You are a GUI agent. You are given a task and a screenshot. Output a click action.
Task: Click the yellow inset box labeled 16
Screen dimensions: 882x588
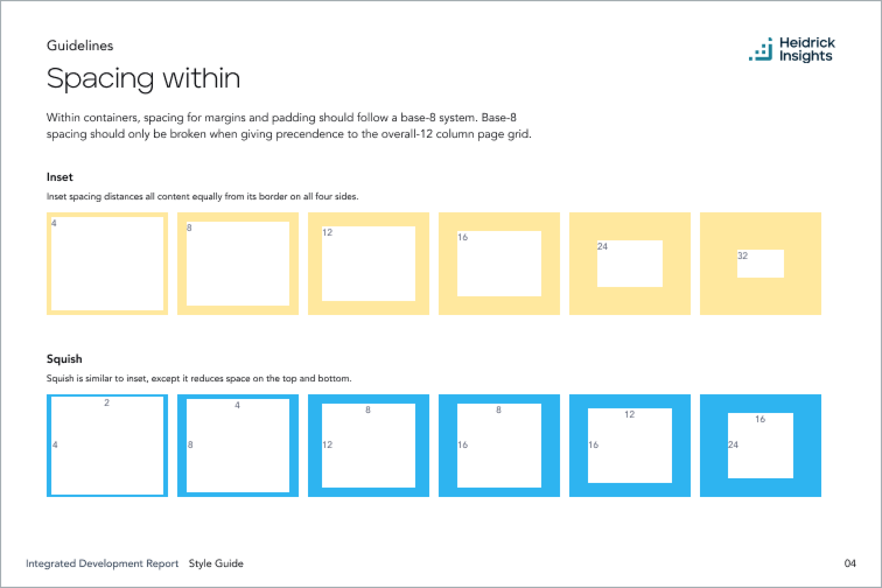pos(499,263)
